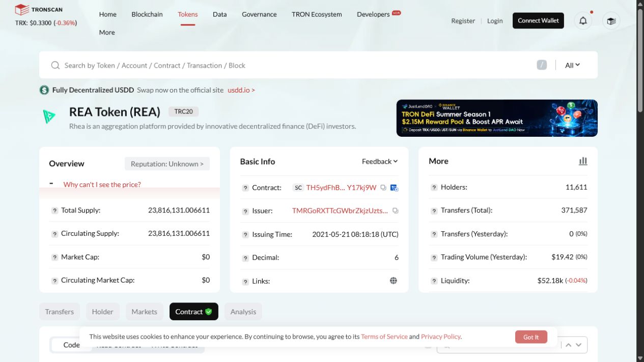
Task: Click help icon beside Liquidity
Action: [434, 281]
